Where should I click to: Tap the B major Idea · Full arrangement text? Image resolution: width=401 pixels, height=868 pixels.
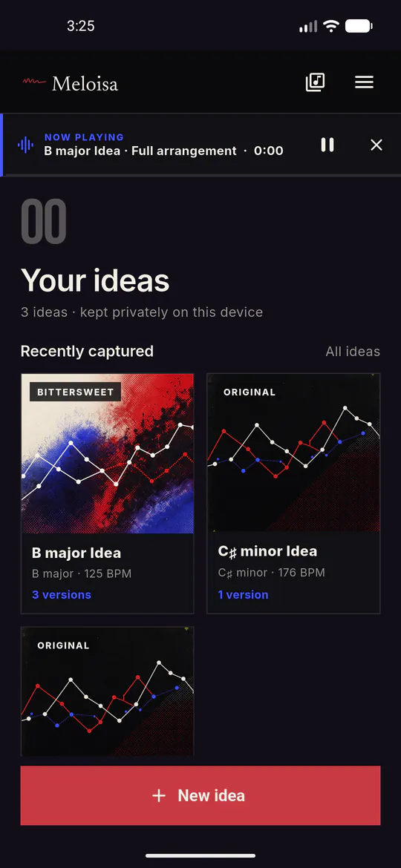click(140, 151)
